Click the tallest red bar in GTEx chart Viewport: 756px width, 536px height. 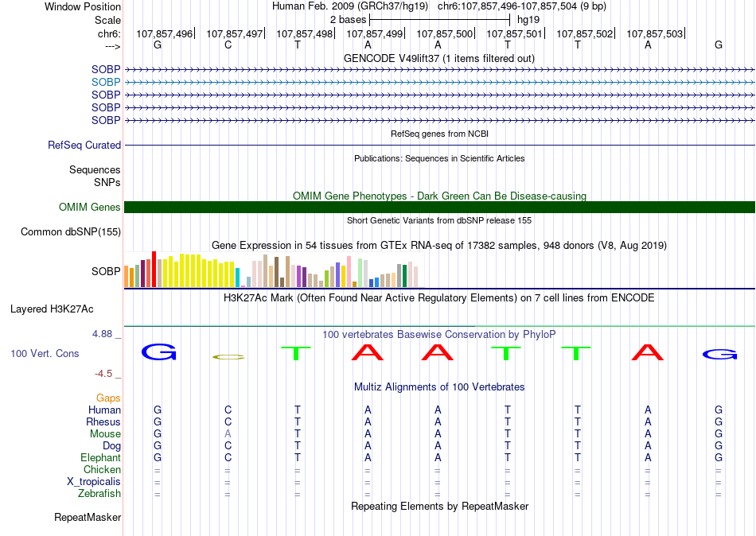(154, 270)
